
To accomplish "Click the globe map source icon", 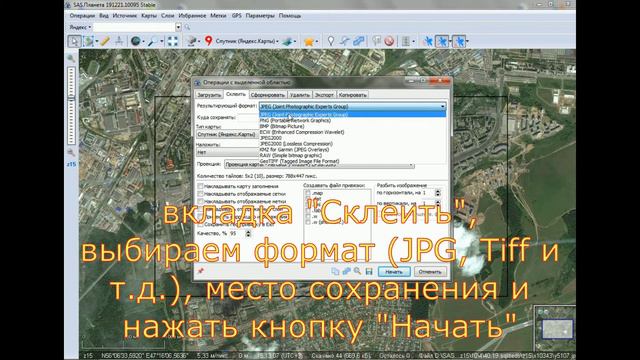I will (136, 41).
